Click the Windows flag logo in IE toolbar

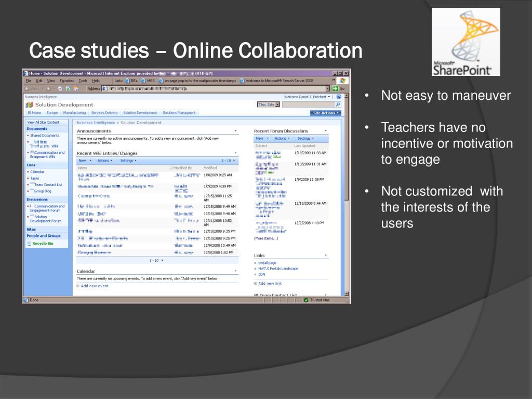pos(342,81)
